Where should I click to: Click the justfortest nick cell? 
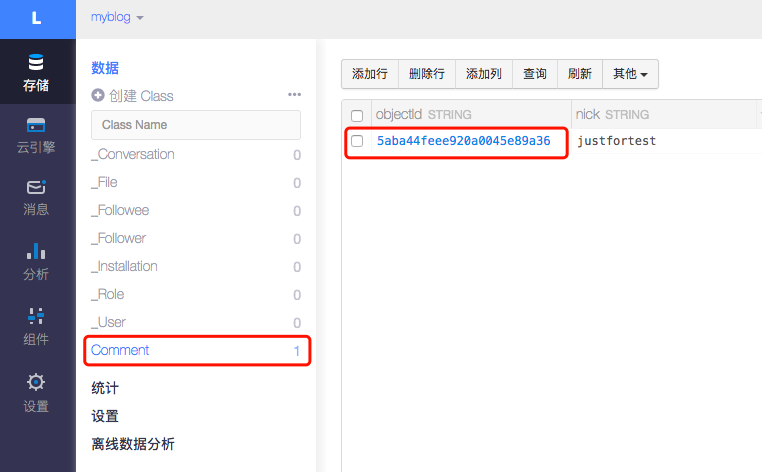(616, 141)
